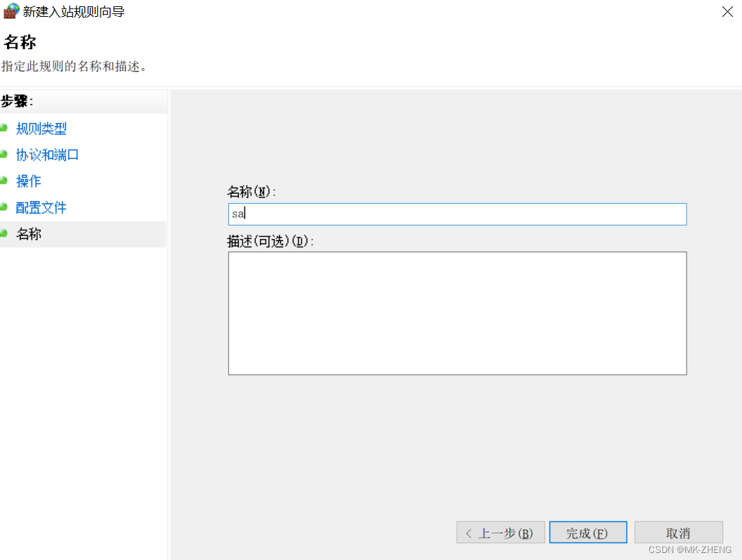The width and height of the screenshot is (742, 560).
Task: Open the 协议和端口 step
Action: (47, 155)
